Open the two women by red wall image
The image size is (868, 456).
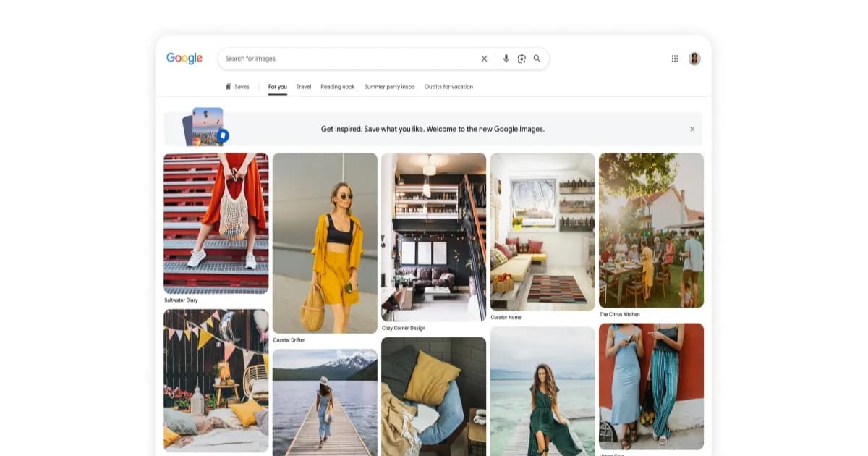pos(651,387)
